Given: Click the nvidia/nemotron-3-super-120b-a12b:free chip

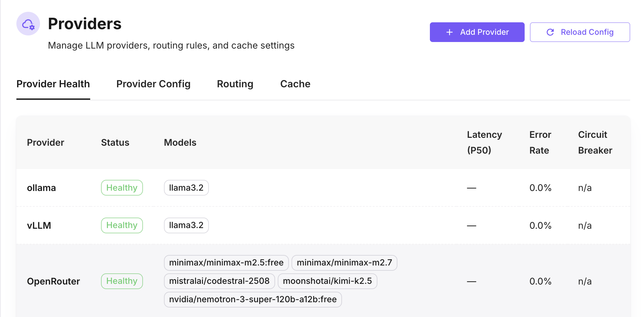Looking at the screenshot, I should [x=253, y=299].
